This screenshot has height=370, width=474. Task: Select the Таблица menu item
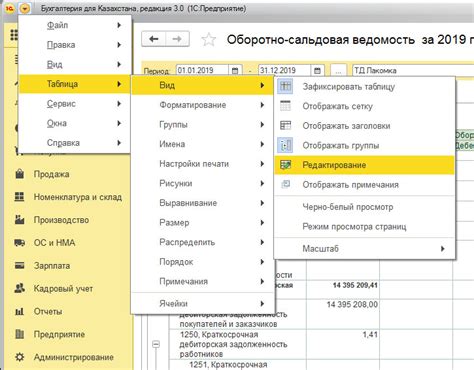pos(74,84)
